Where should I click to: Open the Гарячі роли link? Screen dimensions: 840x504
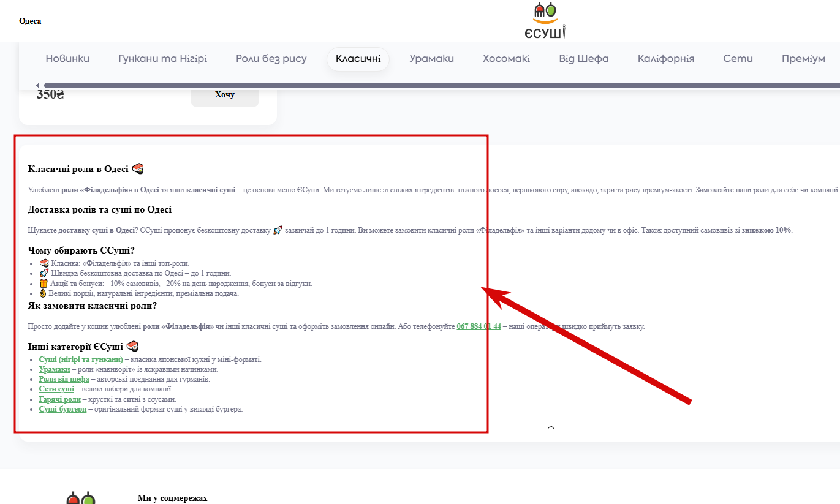[x=59, y=399]
